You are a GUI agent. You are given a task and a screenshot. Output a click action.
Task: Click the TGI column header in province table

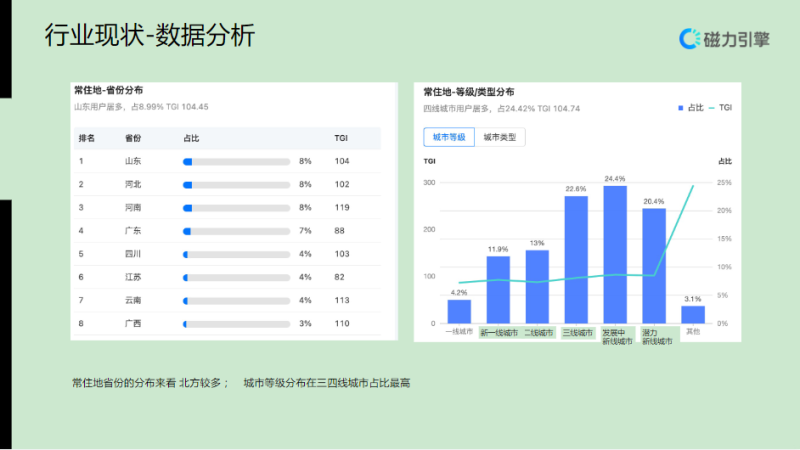click(x=341, y=138)
